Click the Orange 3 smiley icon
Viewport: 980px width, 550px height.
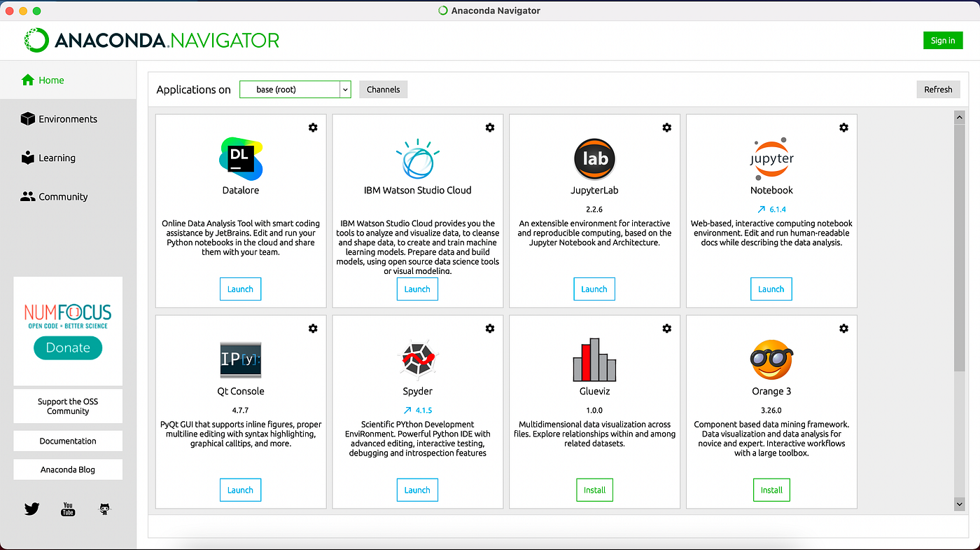(x=771, y=359)
